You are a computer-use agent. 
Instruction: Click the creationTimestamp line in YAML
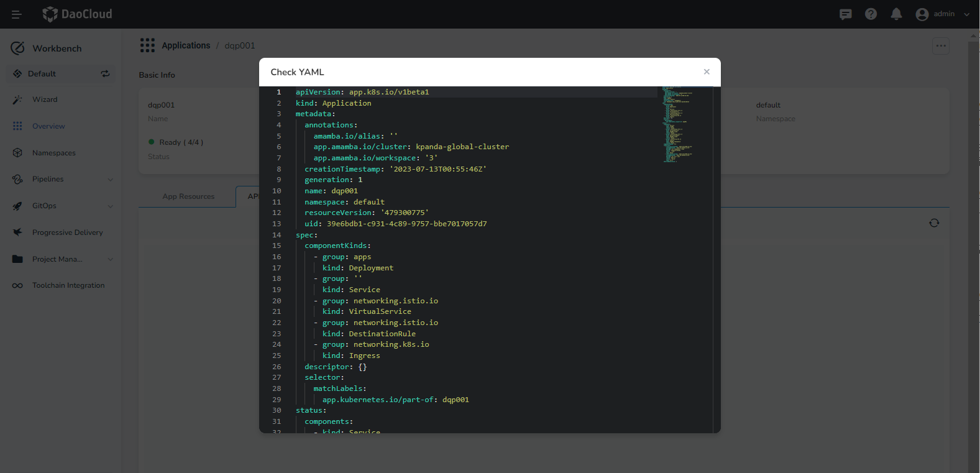click(x=395, y=169)
